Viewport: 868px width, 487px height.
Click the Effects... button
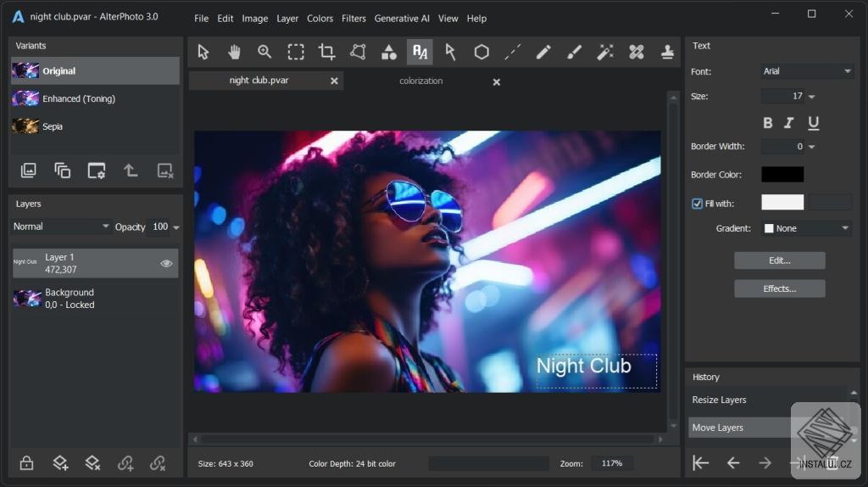tap(779, 288)
